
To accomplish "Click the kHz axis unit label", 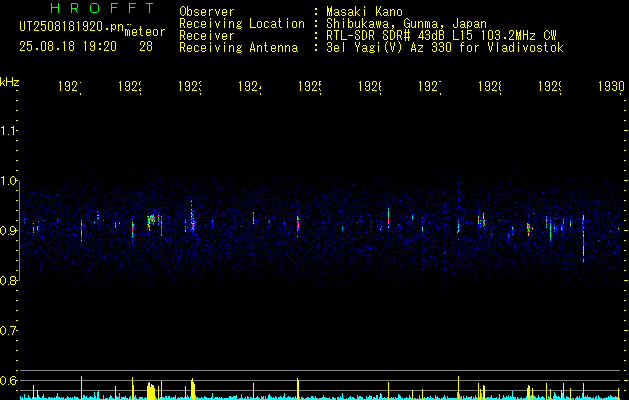I will (x=10, y=82).
